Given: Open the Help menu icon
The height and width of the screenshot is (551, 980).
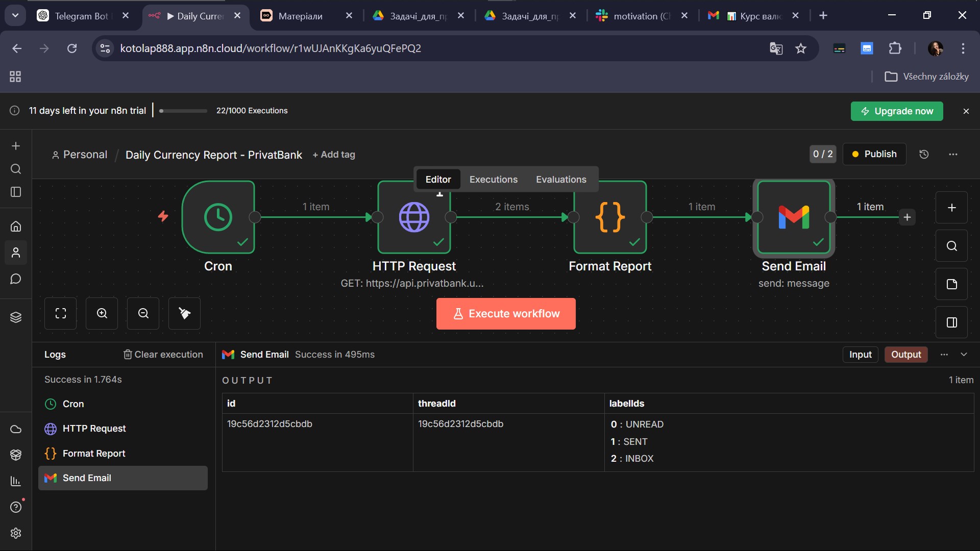Looking at the screenshot, I should [16, 507].
